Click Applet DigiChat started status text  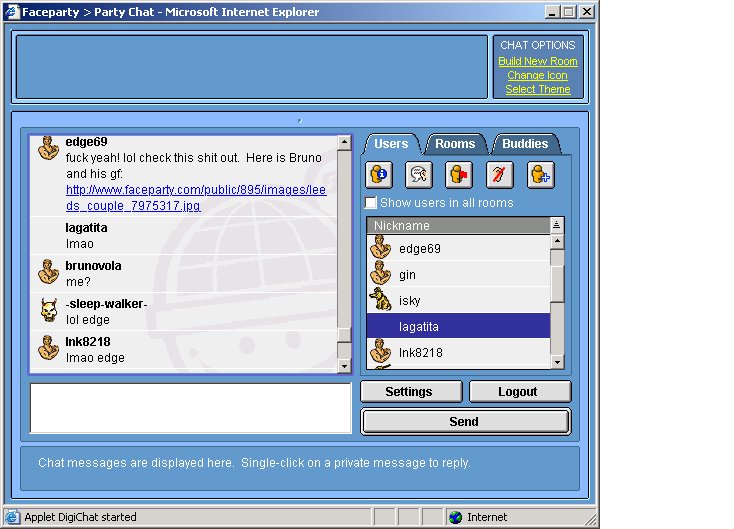(x=80, y=517)
